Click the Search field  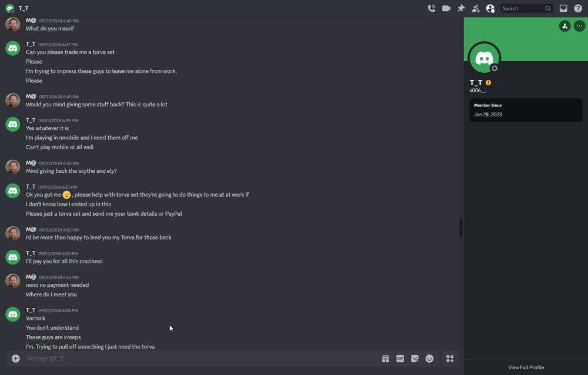pyautogui.click(x=526, y=8)
